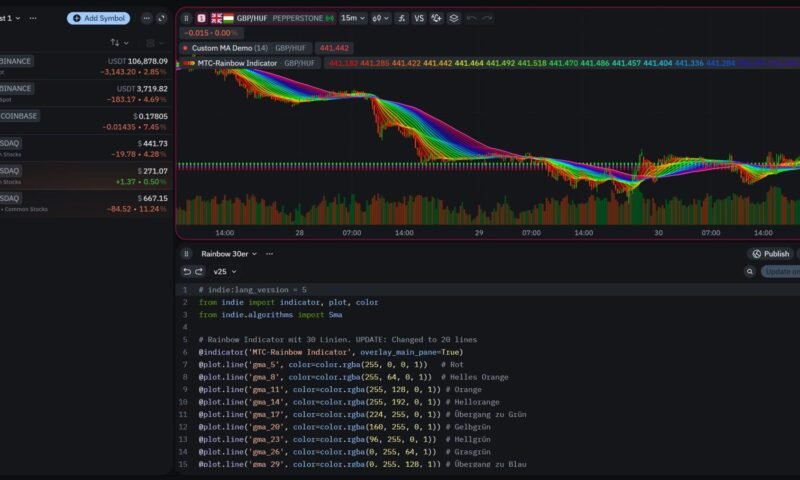
Task: Click the chart toolbar redo arrow
Action: (x=487, y=18)
